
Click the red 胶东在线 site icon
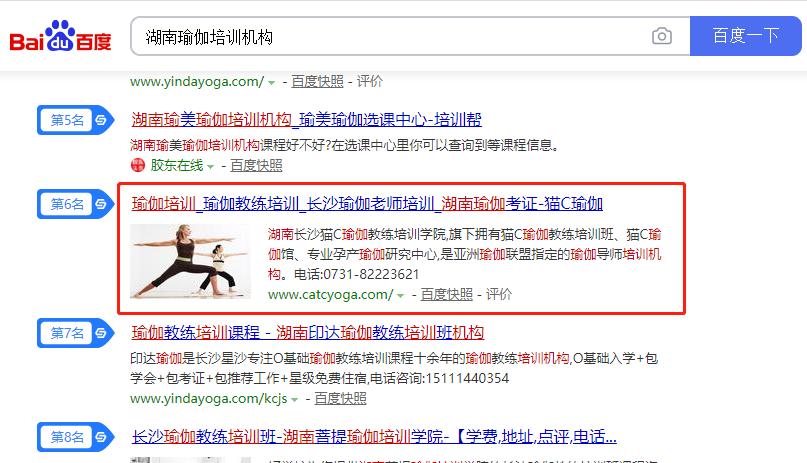(x=138, y=165)
